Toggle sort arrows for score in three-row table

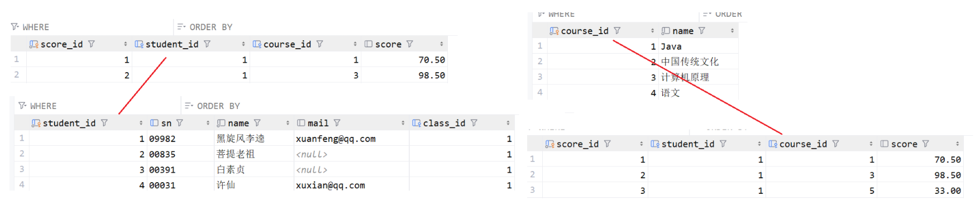pos(957,144)
